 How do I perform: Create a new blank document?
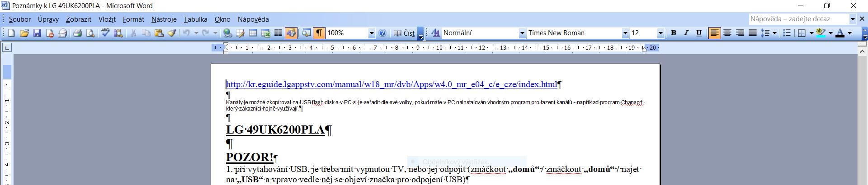[x=11, y=33]
